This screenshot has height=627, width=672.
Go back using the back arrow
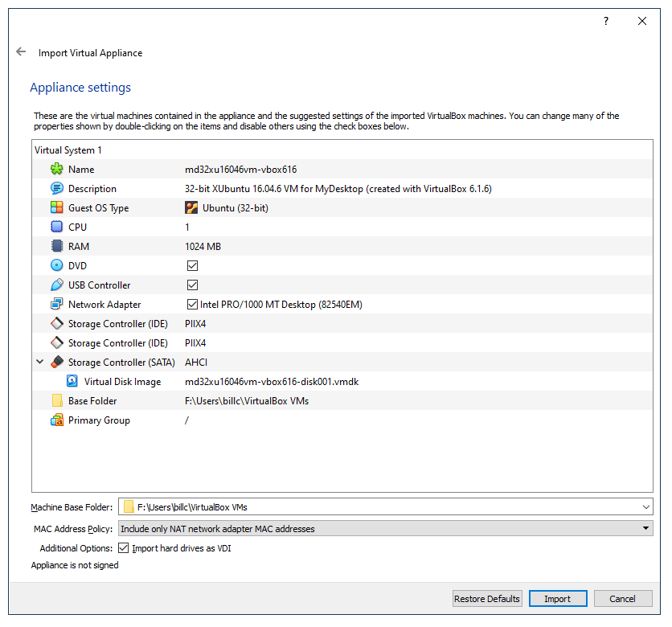click(21, 52)
